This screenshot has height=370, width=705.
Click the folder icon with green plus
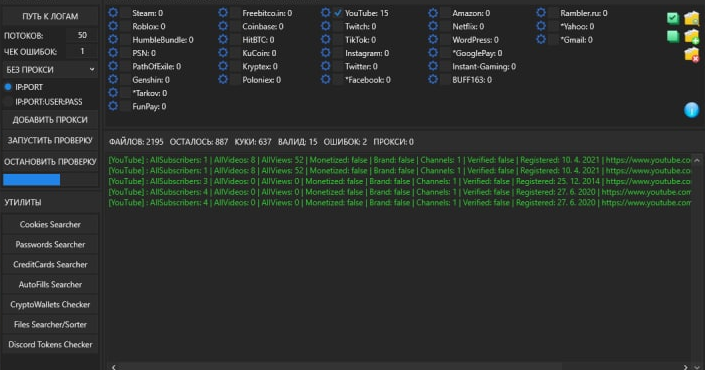pos(692,36)
